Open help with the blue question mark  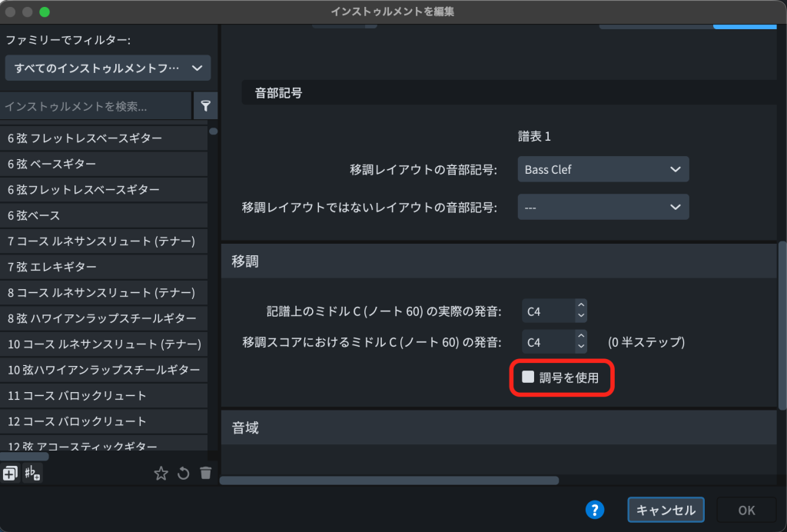594,510
